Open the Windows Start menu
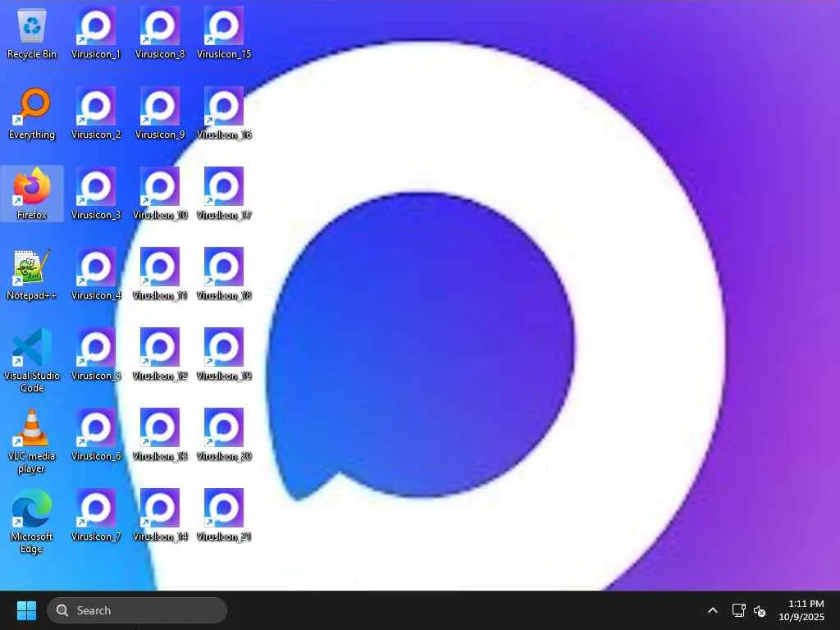This screenshot has width=840, height=630. 27,610
